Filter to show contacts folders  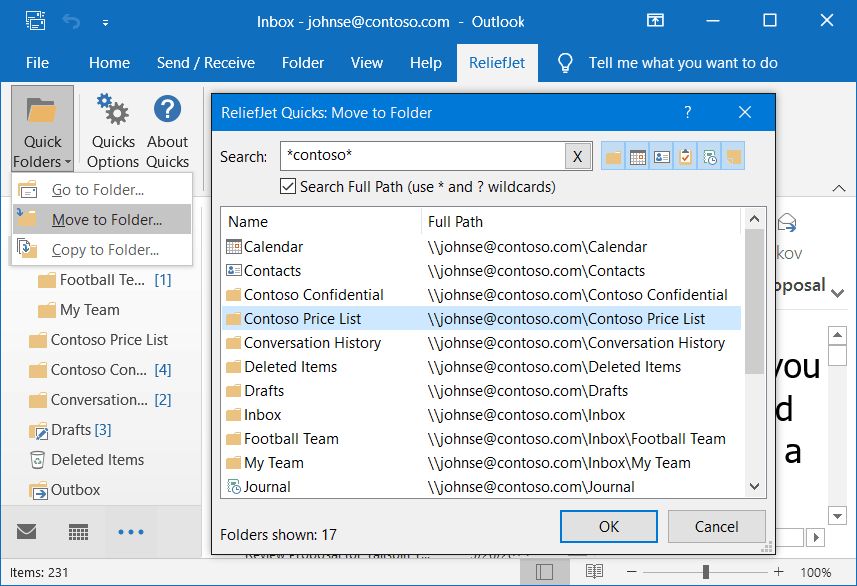pyautogui.click(x=662, y=155)
